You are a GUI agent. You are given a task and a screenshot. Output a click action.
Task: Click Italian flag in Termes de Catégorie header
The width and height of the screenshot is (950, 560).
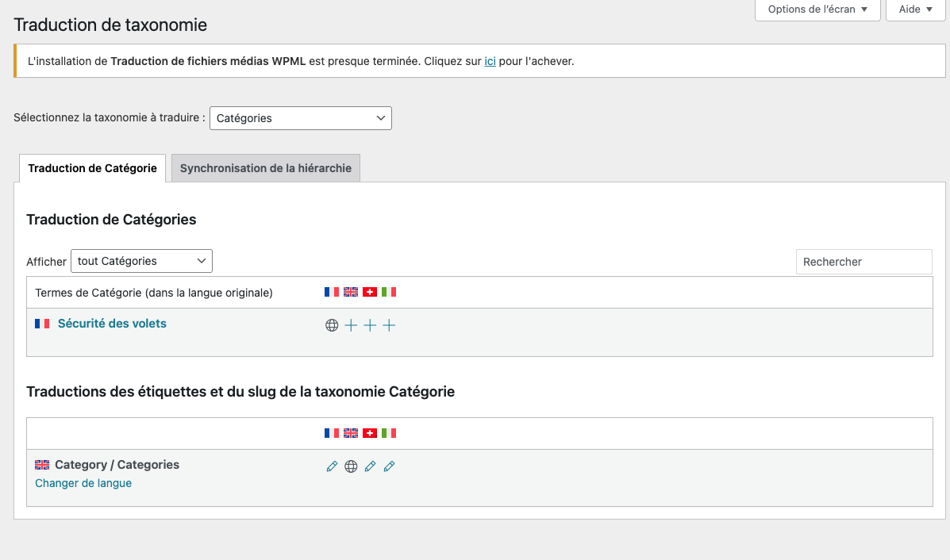pyautogui.click(x=389, y=292)
